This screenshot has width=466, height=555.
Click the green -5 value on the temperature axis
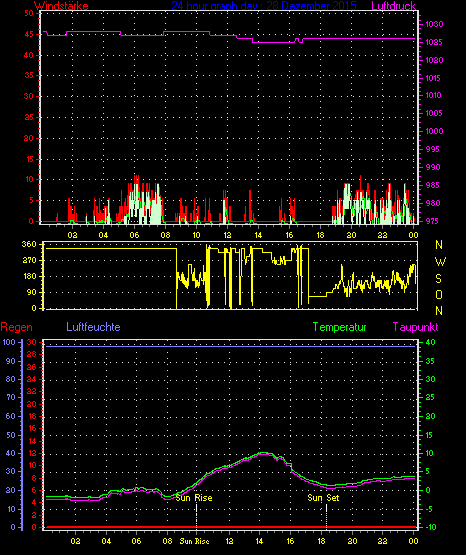429,509
